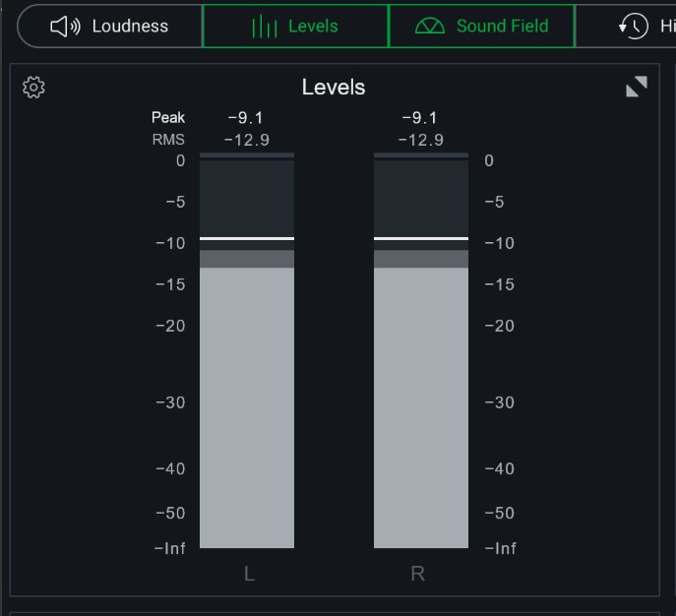Click the right channel level meter bar
Viewport: 676px width, 616px height.
pyautogui.click(x=420, y=403)
